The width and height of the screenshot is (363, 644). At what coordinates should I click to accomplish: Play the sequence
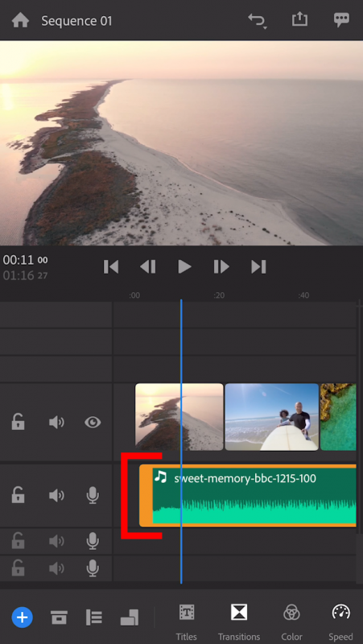point(185,267)
